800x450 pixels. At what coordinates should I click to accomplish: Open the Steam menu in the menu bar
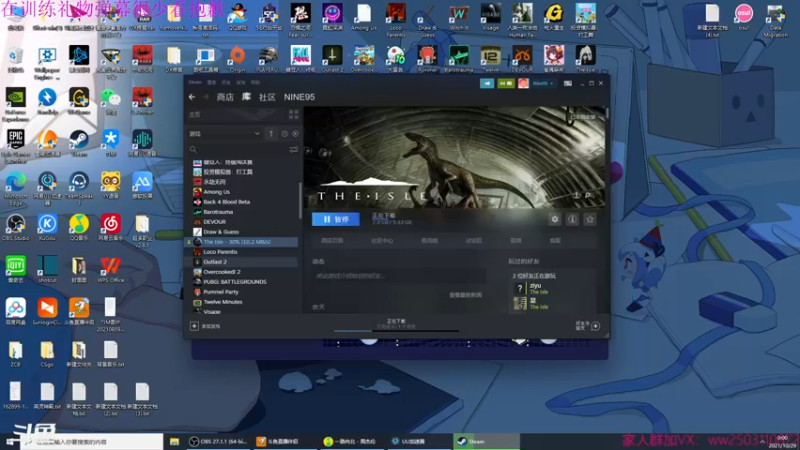pos(195,82)
